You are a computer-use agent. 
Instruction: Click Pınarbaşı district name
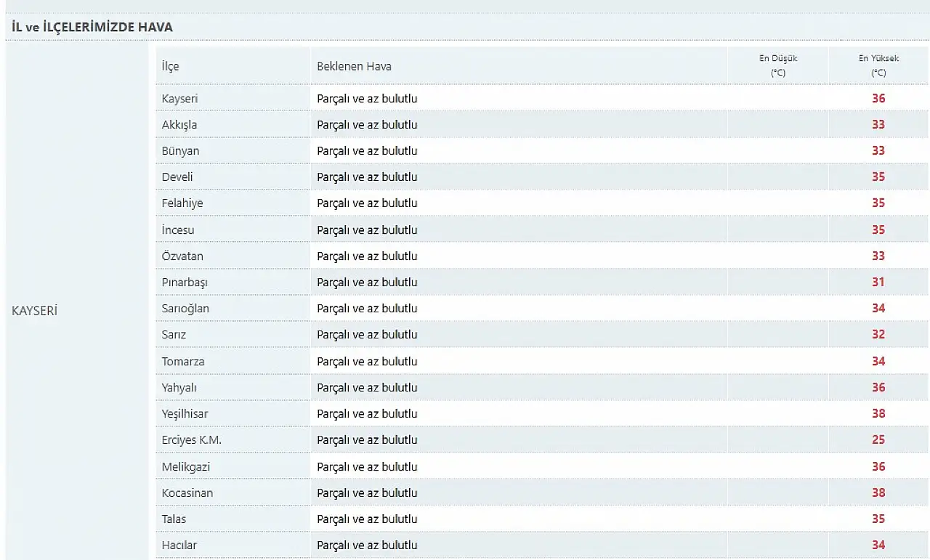tap(185, 282)
